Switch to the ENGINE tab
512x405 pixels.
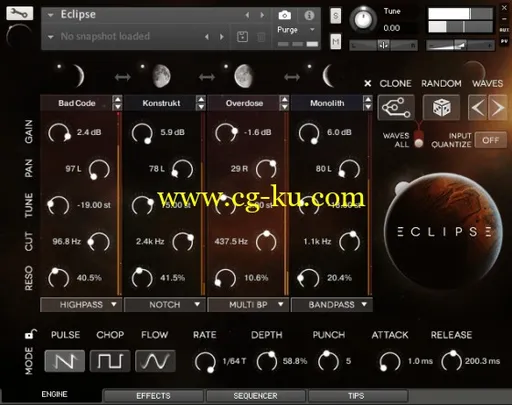click(x=54, y=395)
